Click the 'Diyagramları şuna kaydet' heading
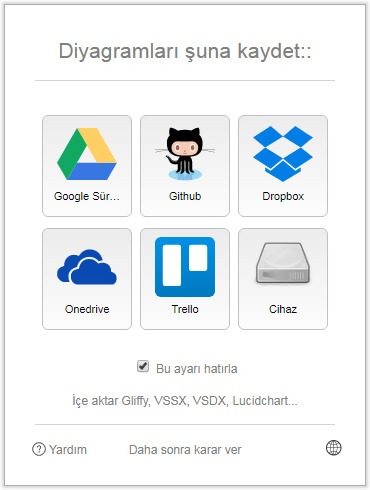 coord(185,51)
